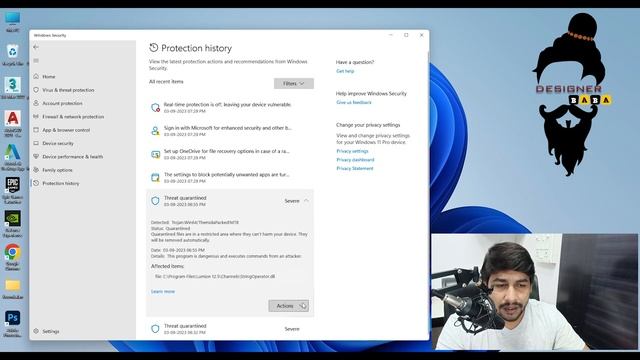Click Account protection person icon
The height and width of the screenshot is (360, 640).
36,103
